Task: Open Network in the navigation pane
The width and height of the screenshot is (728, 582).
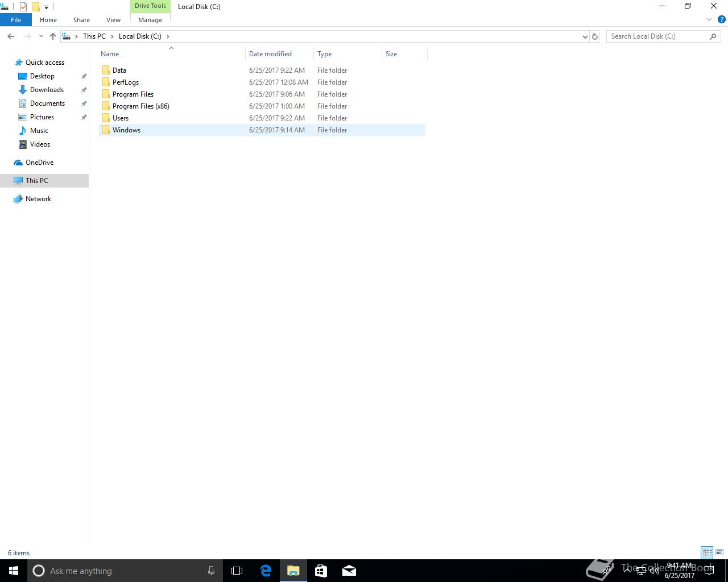Action: coord(38,199)
